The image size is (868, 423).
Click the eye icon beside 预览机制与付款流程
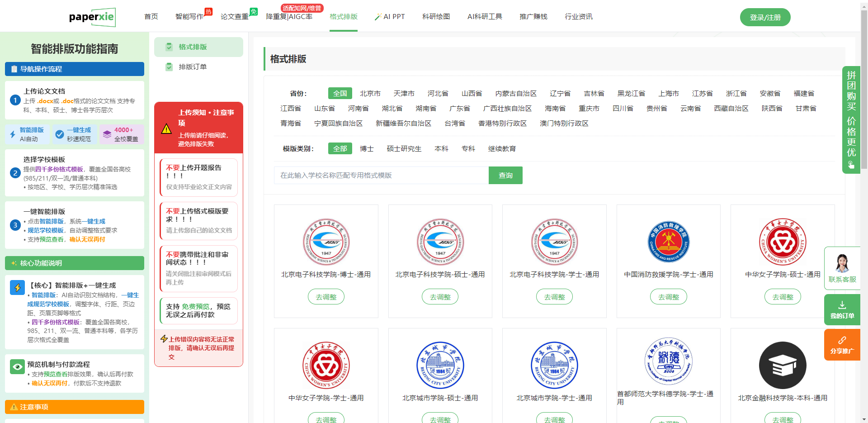coord(17,366)
